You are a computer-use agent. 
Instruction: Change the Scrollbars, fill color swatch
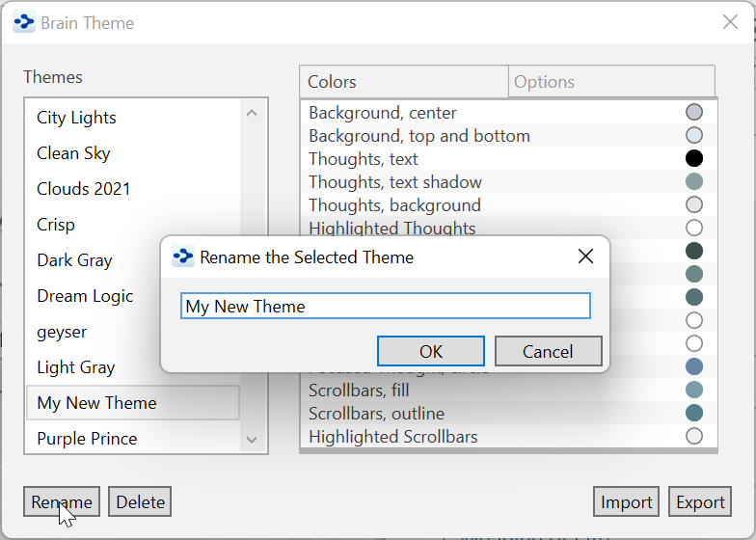click(694, 391)
